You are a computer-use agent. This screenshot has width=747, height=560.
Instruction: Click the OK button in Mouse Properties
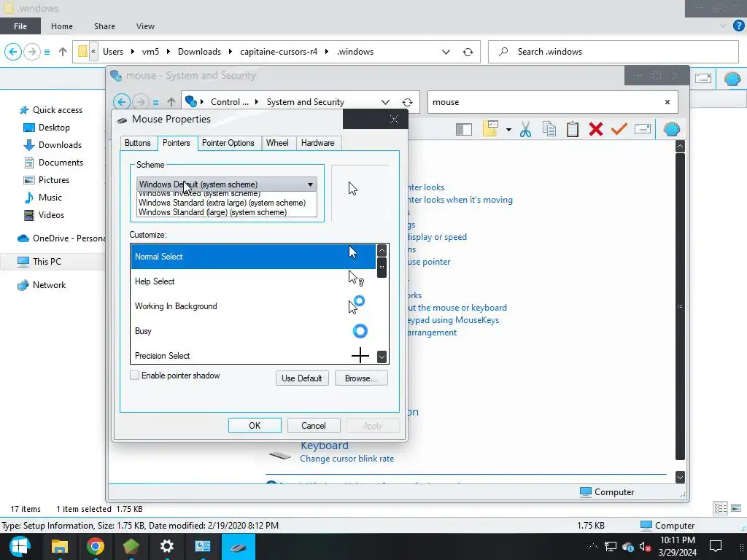tap(255, 426)
